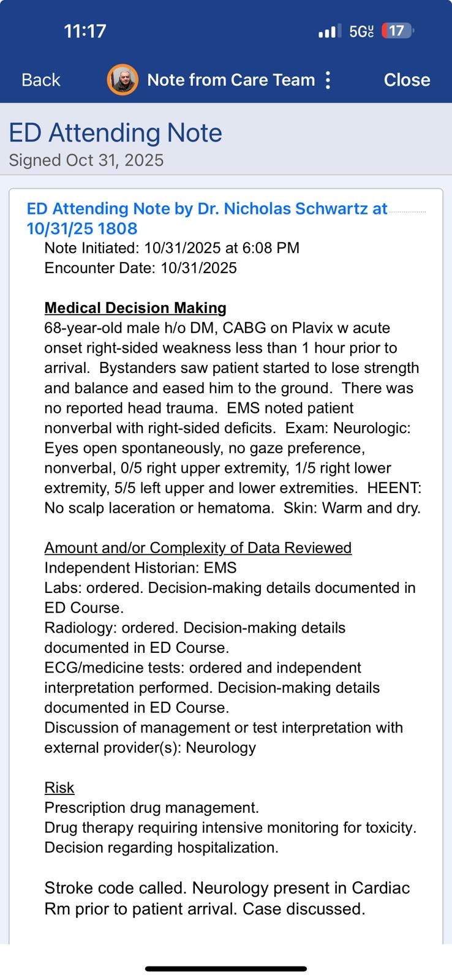Tap the battery level indicator
The image size is (452, 980).
click(x=397, y=31)
